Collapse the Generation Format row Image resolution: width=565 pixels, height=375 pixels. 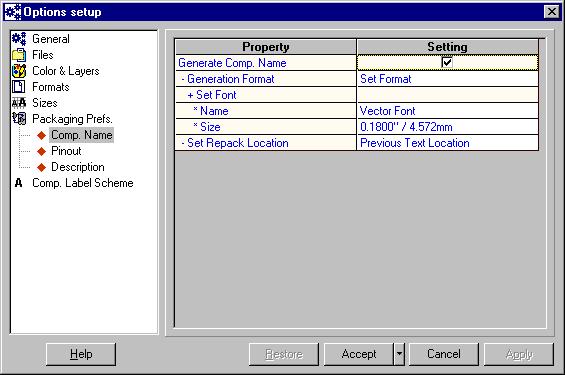183,79
